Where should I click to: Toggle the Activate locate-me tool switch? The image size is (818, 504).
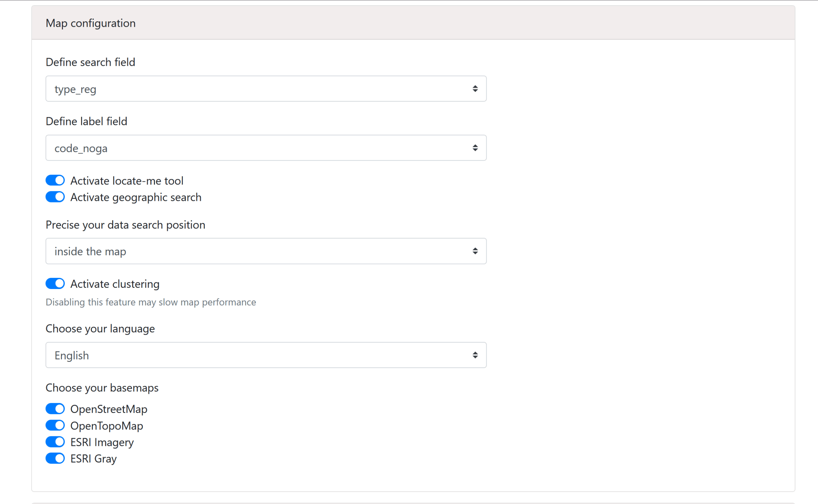(55, 180)
